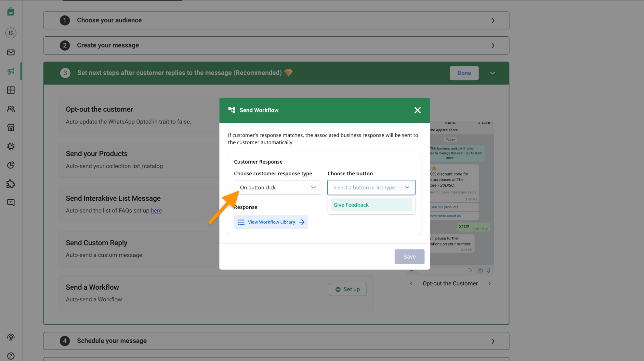Collapse the step 3 section chevron

pyautogui.click(x=493, y=73)
